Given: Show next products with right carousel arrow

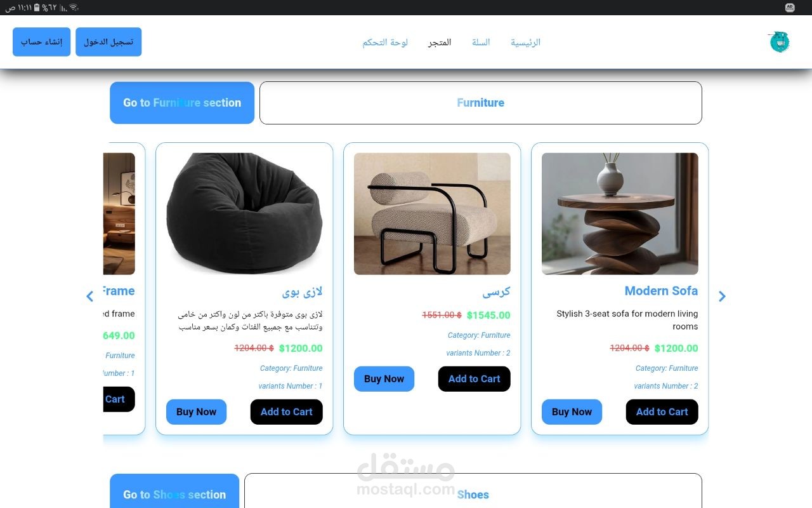Looking at the screenshot, I should click(722, 296).
